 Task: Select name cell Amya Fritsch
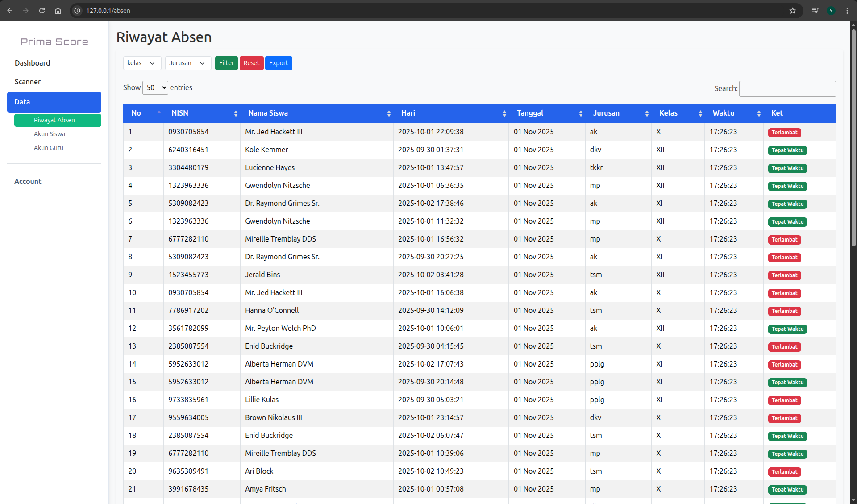266,489
